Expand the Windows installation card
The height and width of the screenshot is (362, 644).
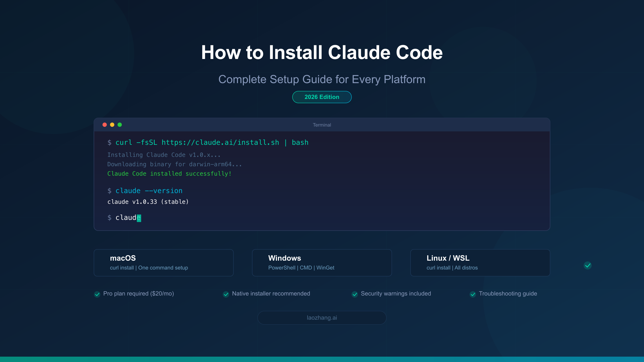(x=322, y=262)
